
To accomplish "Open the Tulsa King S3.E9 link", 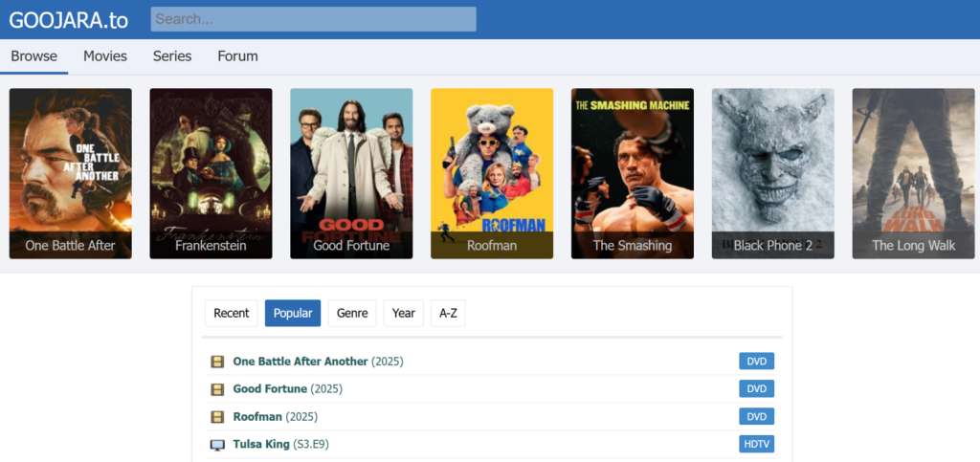I will coord(281,445).
